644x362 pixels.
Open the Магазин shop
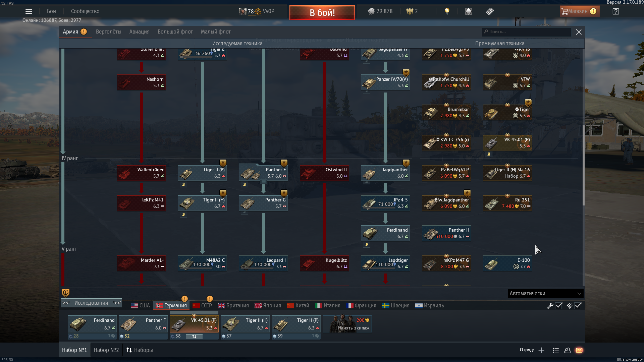580,11
